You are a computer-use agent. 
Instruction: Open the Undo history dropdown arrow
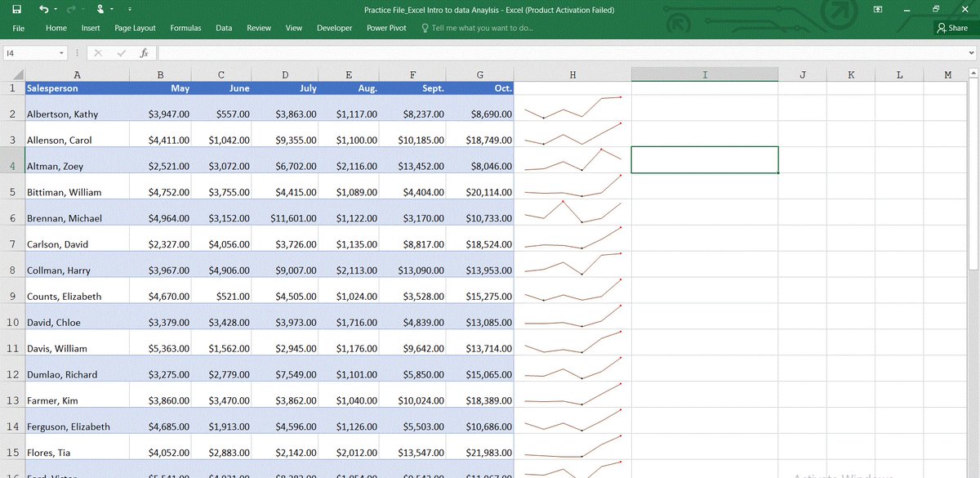click(56, 10)
